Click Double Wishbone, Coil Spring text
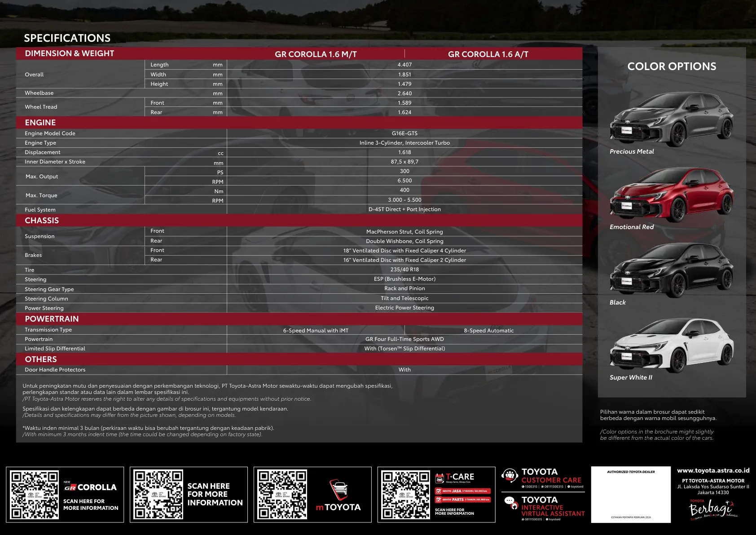The image size is (756, 535). point(404,241)
